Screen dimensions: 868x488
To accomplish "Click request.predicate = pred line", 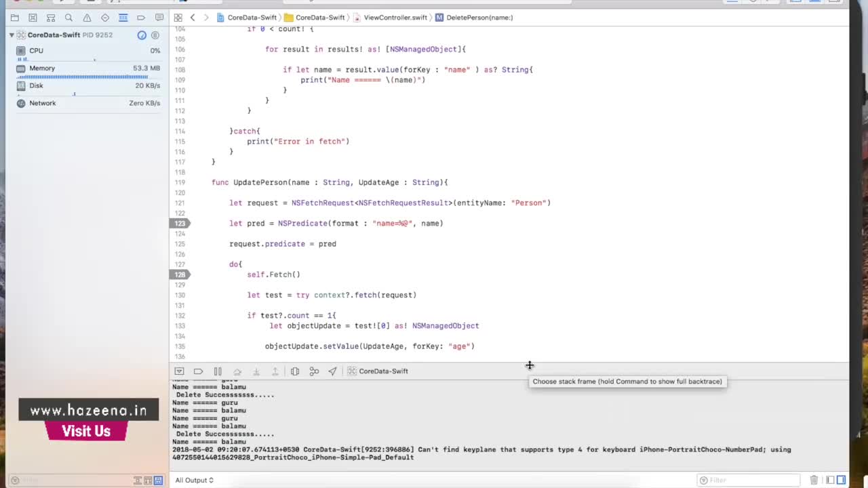I will click(x=283, y=244).
